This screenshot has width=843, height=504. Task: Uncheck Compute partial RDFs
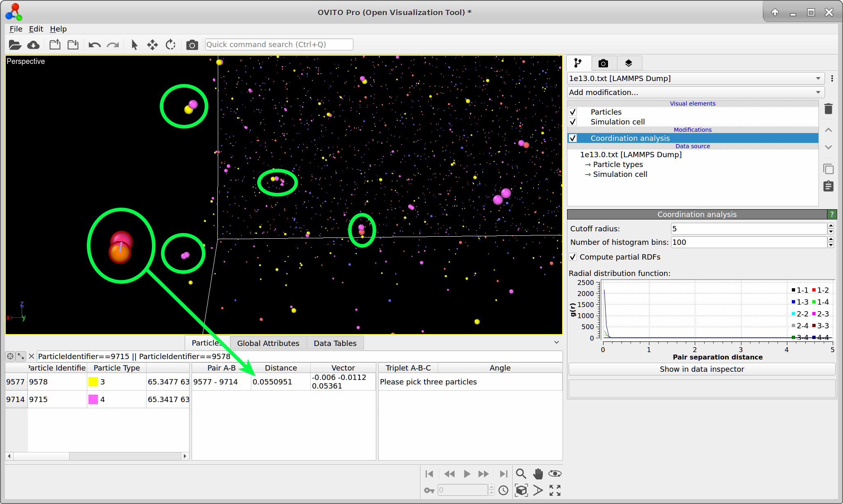[x=573, y=257]
